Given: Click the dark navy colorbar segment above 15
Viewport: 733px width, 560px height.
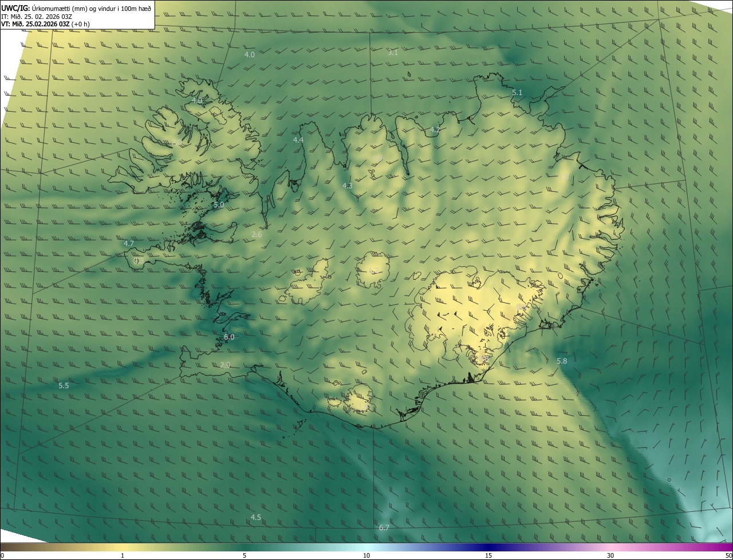Looking at the screenshot, I should pyautogui.click(x=488, y=547).
